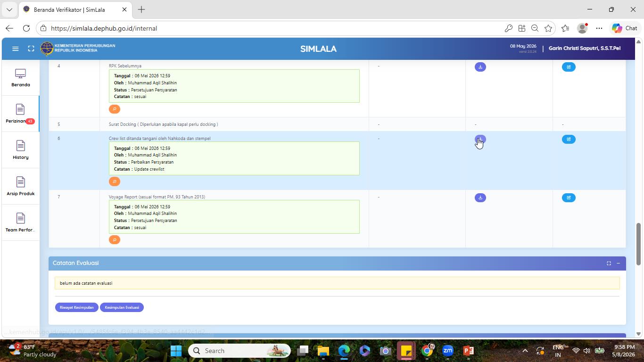The width and height of the screenshot is (644, 362).
Task: Toggle fullscreen mode in SIMLALA header
Action: pyautogui.click(x=31, y=49)
